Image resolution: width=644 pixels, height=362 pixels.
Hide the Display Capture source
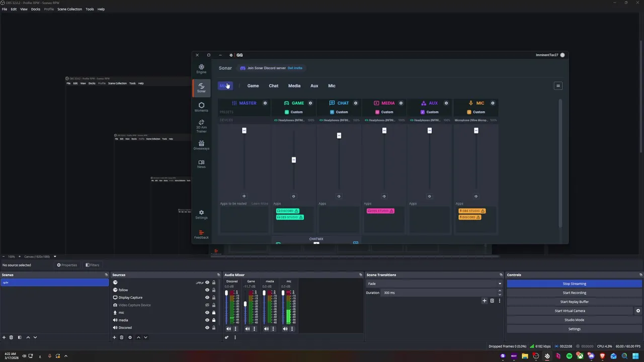click(x=207, y=298)
